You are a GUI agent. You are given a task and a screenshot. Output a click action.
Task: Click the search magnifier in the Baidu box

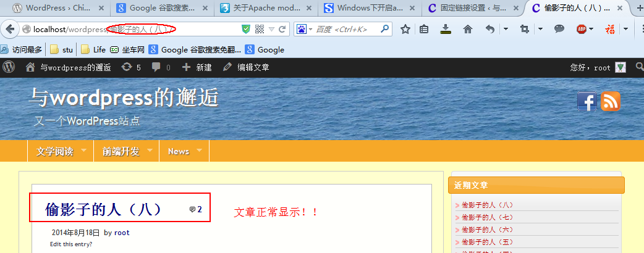click(384, 29)
